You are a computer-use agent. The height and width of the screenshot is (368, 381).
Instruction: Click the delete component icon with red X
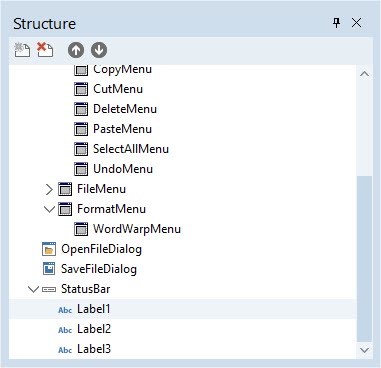click(x=45, y=50)
